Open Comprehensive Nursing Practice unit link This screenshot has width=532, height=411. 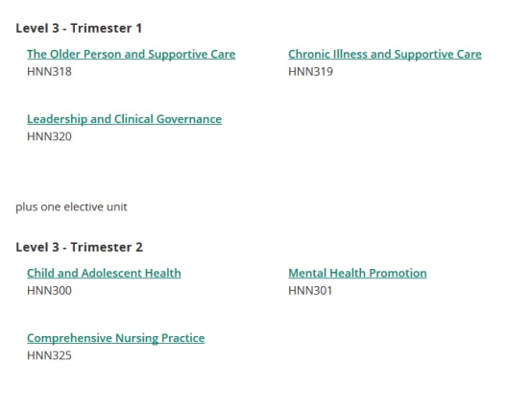pos(115,338)
